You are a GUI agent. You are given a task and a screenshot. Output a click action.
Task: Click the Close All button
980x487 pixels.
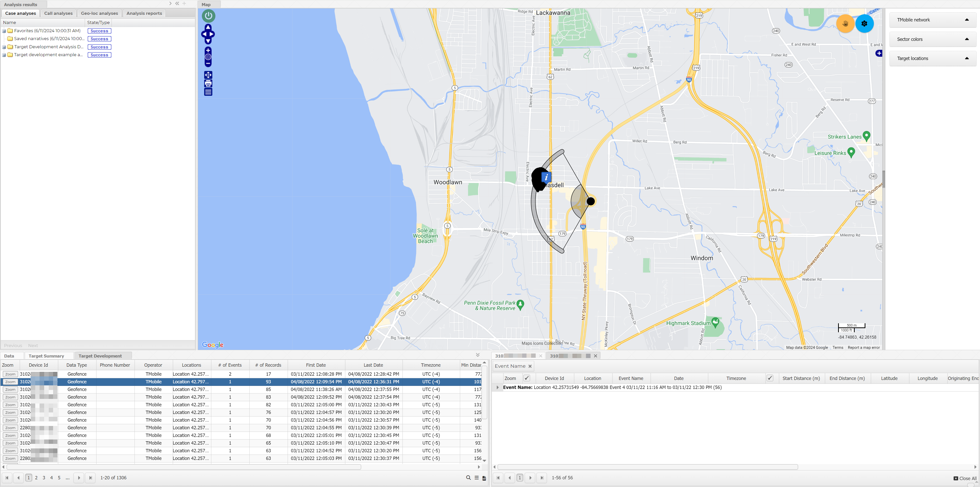coord(965,478)
